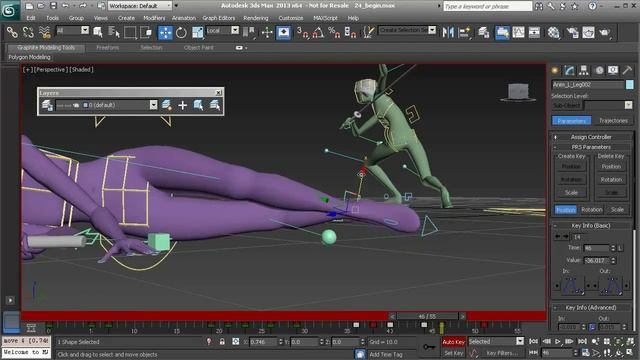Click Select and Manipulate tool
640x360 pixels.
click(267, 32)
